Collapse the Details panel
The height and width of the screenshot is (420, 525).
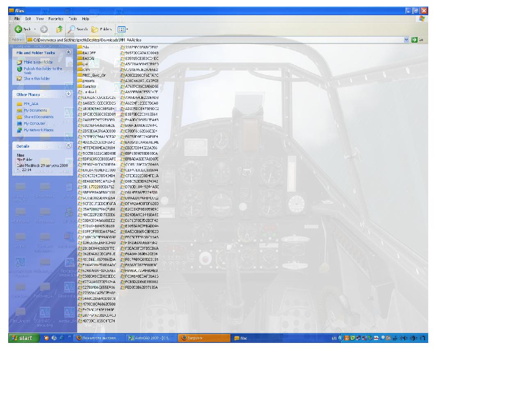click(68, 146)
